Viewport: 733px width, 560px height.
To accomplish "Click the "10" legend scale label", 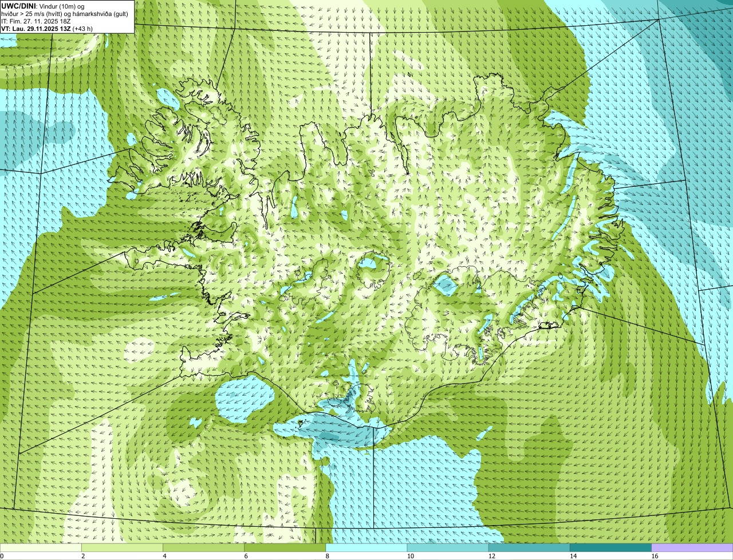I will point(410,556).
